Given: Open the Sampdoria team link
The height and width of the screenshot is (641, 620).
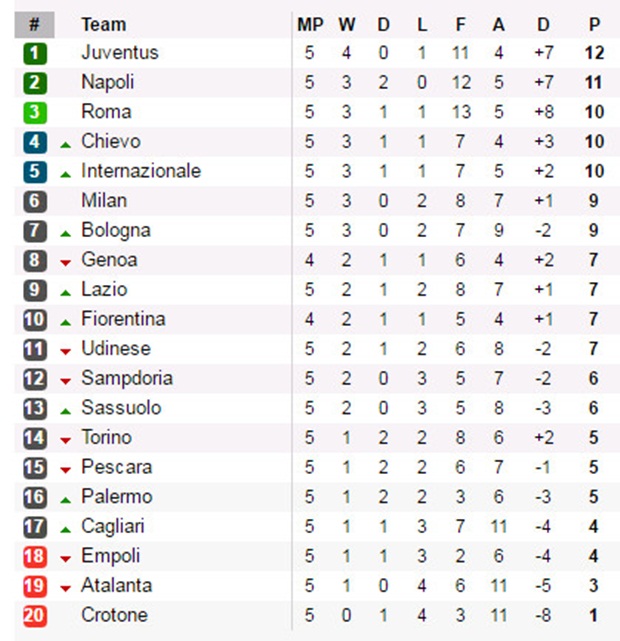Looking at the screenshot, I should point(127,379).
